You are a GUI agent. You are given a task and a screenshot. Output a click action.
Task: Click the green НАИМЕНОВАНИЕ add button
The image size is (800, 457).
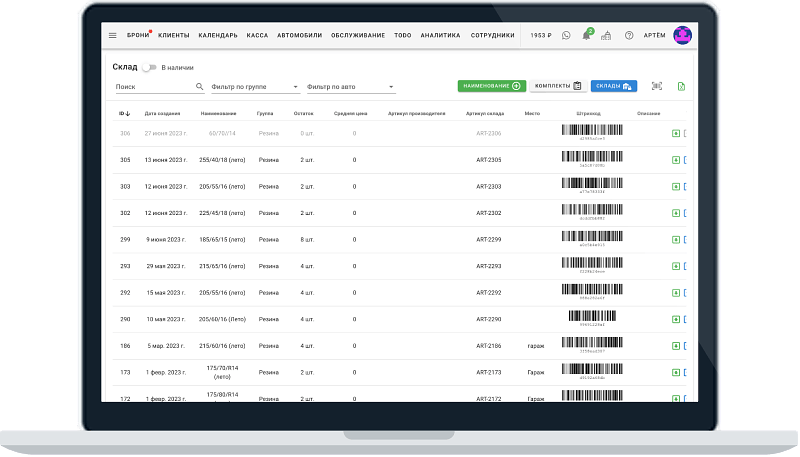(491, 86)
